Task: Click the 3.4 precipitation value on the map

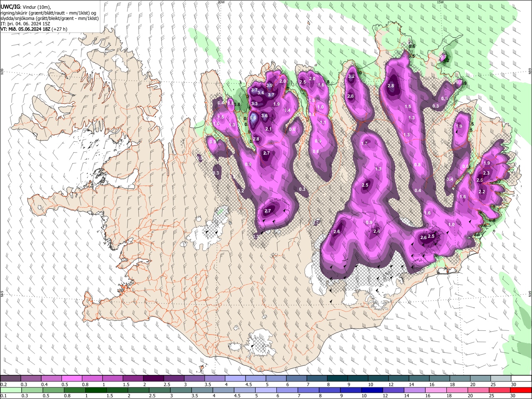Action: 261,93
